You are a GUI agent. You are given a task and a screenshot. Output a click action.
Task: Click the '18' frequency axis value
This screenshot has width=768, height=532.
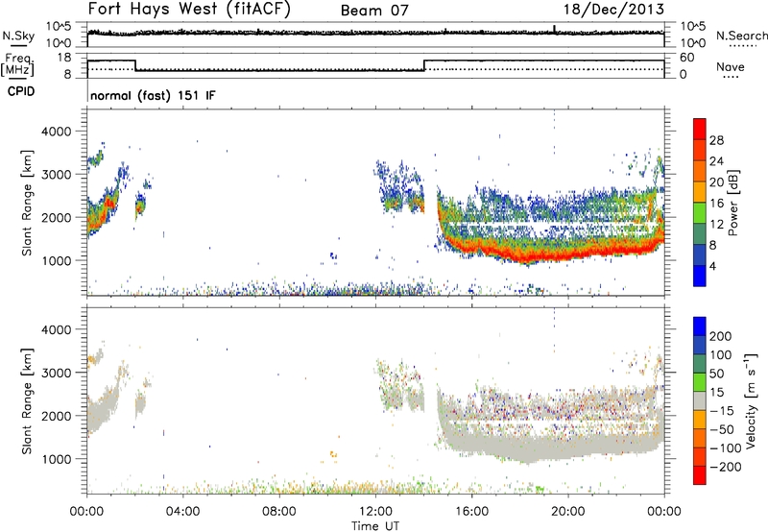coord(64,58)
